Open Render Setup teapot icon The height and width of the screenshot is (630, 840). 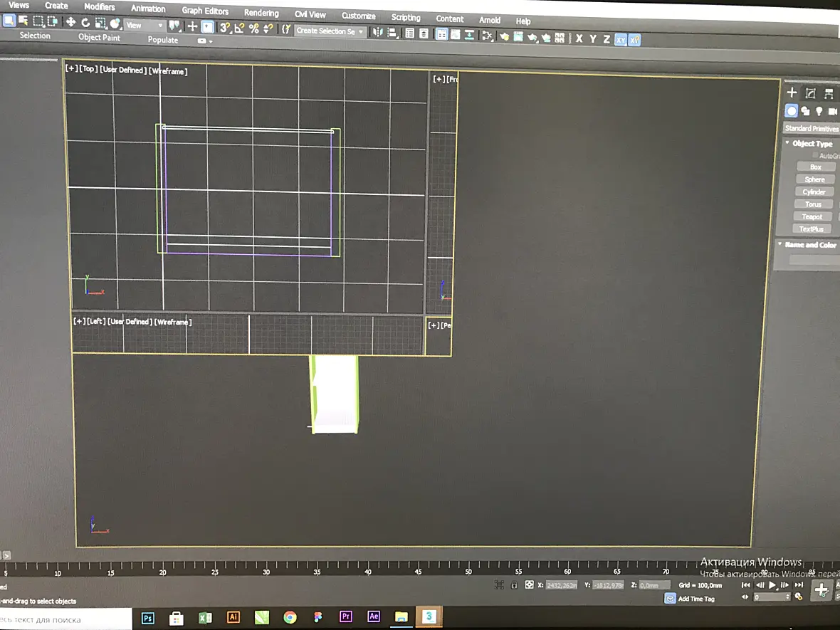click(504, 37)
